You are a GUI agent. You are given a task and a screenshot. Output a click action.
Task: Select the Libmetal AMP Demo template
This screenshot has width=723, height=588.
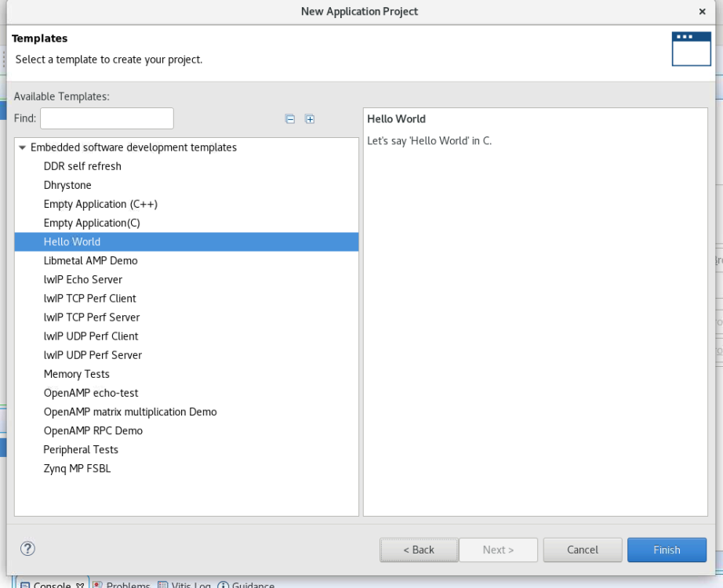(90, 260)
